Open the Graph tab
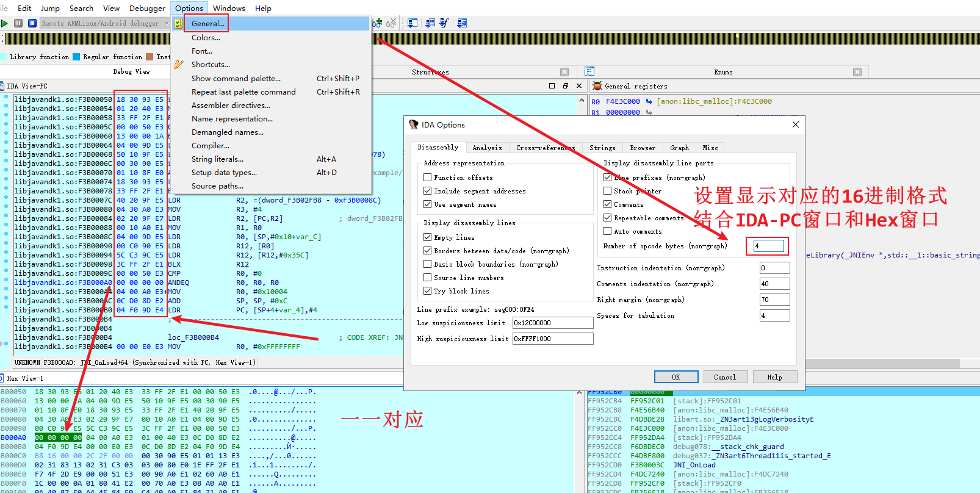This screenshot has height=493, width=980. pos(679,148)
